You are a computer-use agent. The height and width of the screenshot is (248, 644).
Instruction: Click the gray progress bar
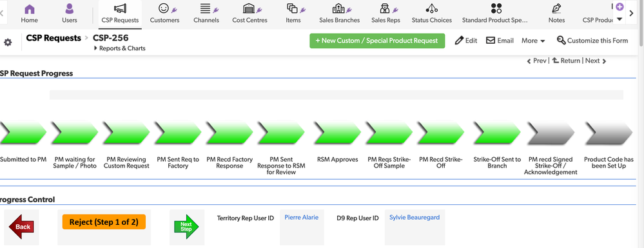pyautogui.click(x=337, y=95)
